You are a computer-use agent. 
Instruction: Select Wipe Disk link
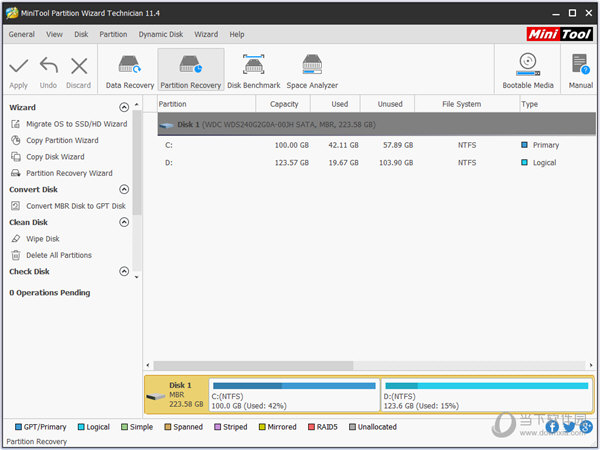(43, 239)
